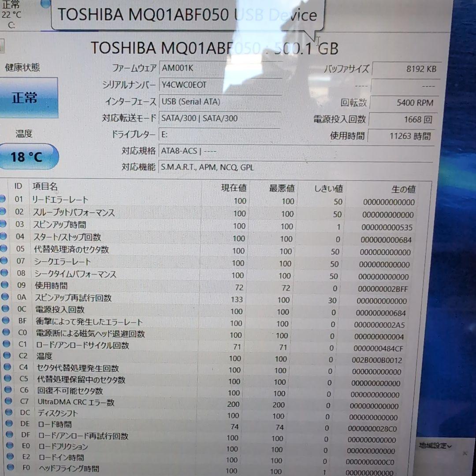
Task: Click the transfer mode field SATA/300 | SATA/300
Action: [219, 119]
